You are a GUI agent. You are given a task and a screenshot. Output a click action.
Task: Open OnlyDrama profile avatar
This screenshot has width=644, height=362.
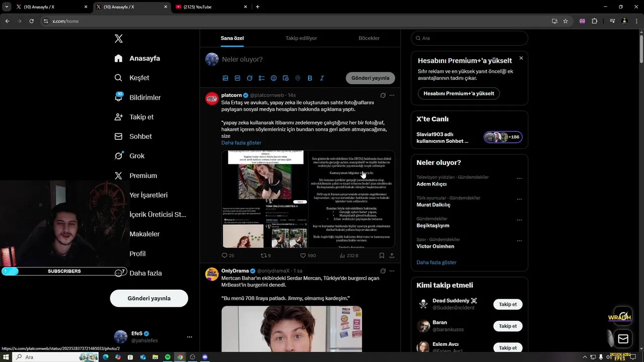coord(212,274)
